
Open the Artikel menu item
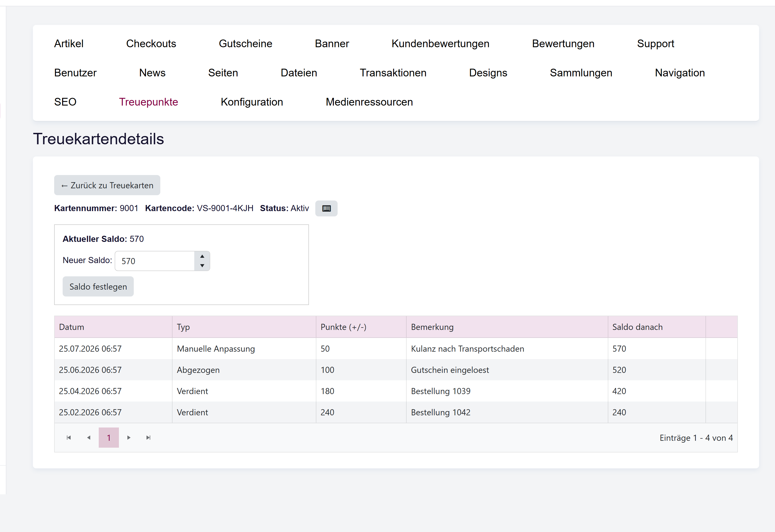click(69, 44)
